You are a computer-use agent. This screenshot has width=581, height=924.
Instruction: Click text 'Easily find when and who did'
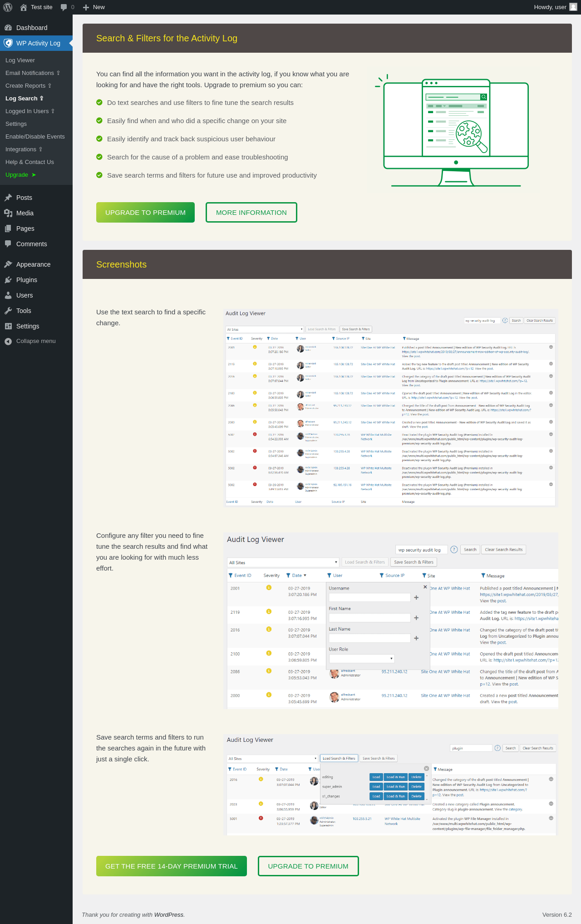(x=197, y=121)
